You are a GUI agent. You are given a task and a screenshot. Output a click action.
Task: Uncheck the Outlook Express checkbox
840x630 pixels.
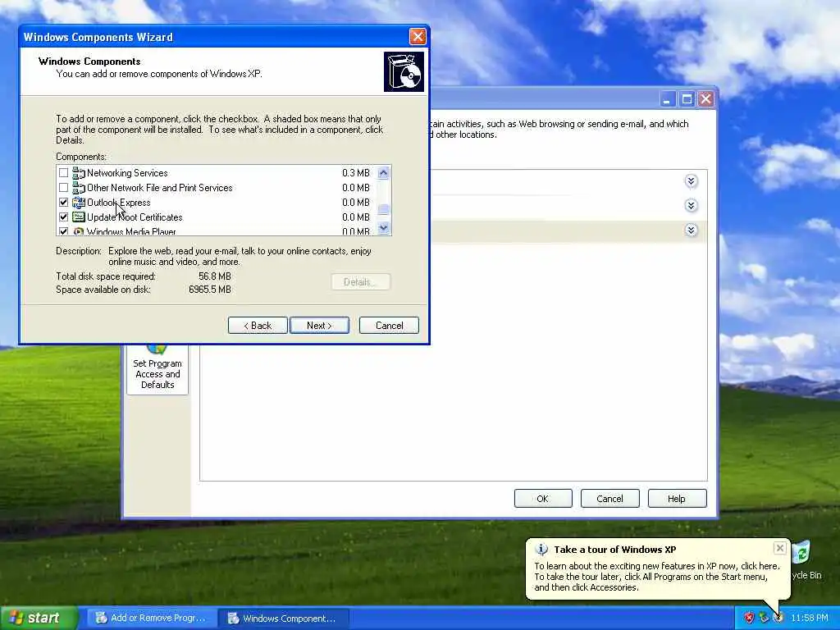[64, 203]
